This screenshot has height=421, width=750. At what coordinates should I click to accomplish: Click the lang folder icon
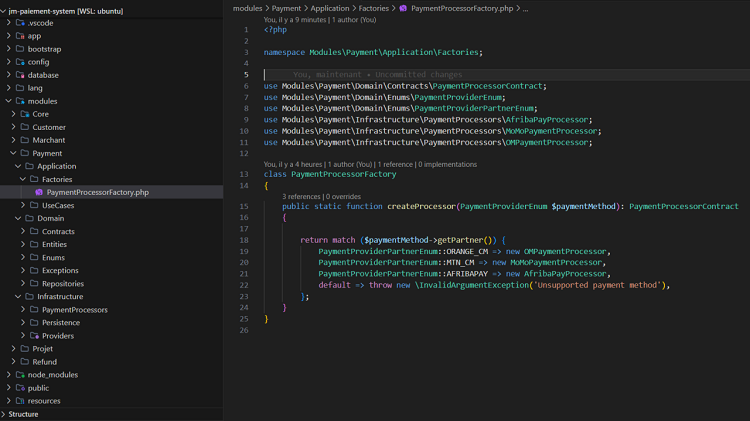coord(20,88)
